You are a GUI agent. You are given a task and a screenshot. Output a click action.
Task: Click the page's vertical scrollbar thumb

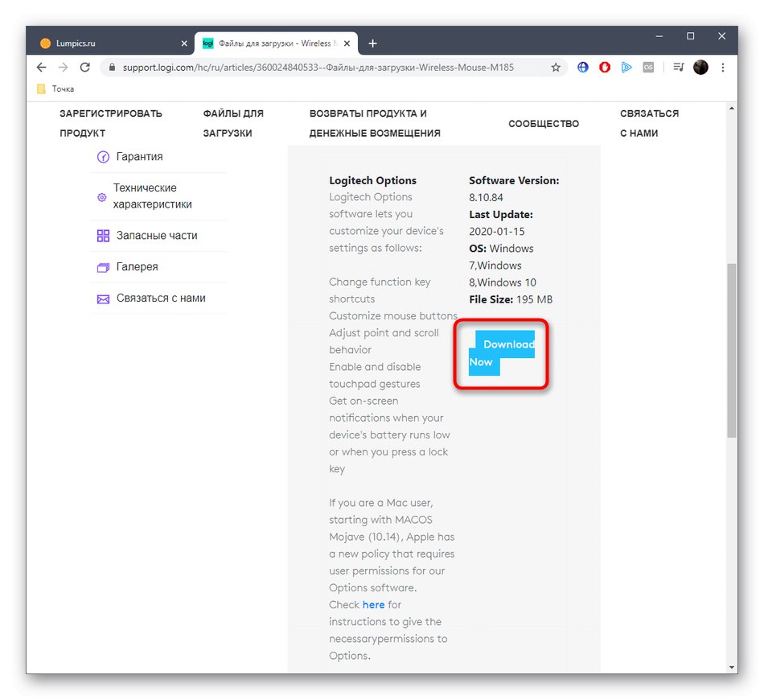(x=731, y=350)
